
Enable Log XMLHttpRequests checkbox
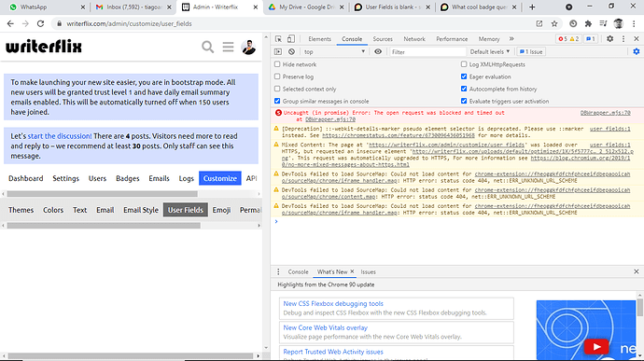tap(464, 64)
